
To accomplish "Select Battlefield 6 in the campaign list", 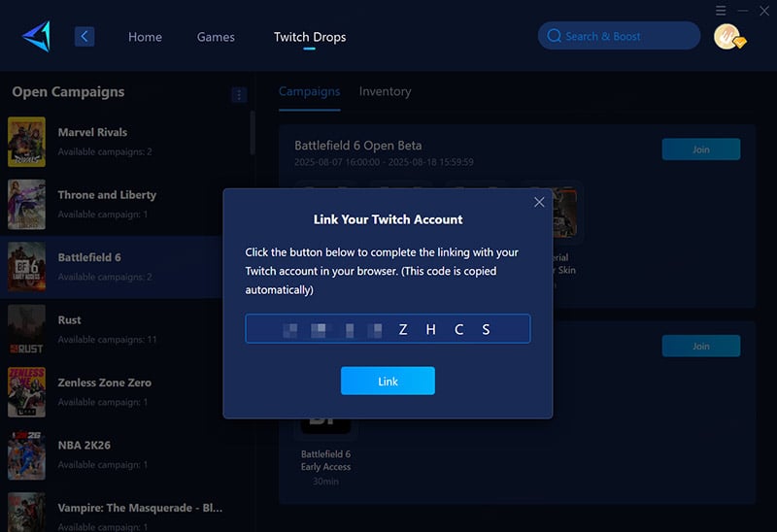I will pyautogui.click(x=112, y=267).
